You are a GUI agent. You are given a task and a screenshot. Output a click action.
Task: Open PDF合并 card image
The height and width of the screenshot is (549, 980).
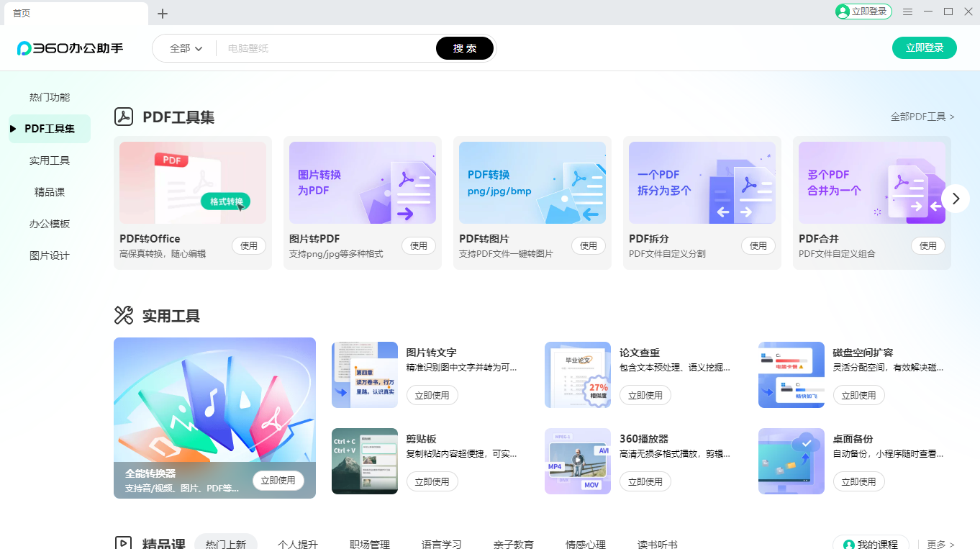(x=872, y=183)
